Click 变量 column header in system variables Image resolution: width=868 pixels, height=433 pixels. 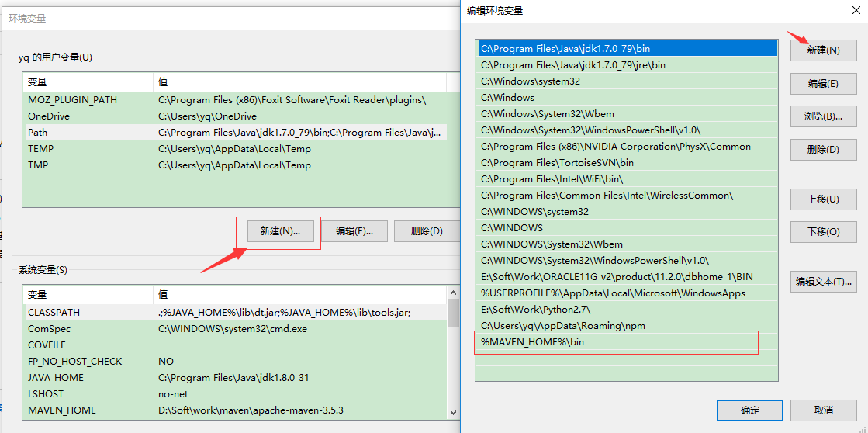(x=88, y=295)
